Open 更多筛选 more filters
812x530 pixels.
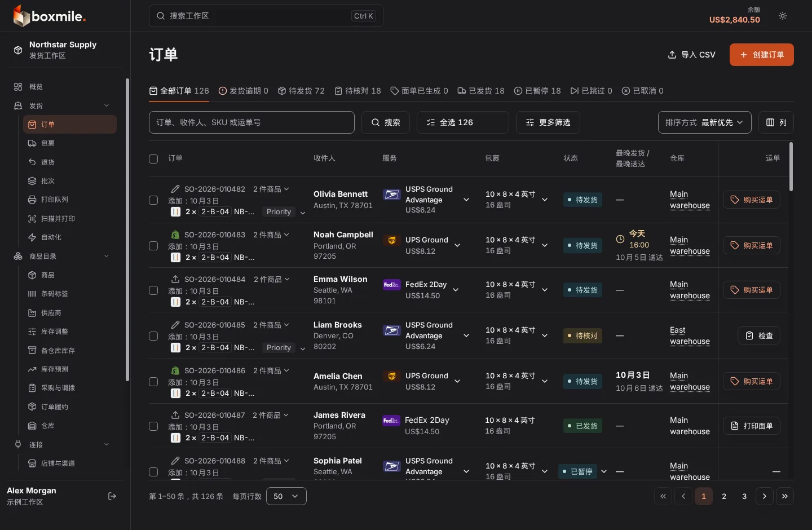point(548,122)
